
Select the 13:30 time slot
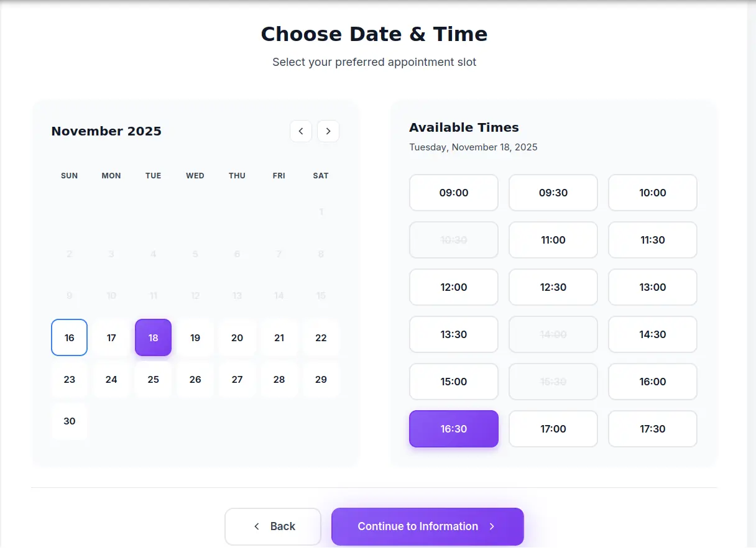[x=453, y=334]
